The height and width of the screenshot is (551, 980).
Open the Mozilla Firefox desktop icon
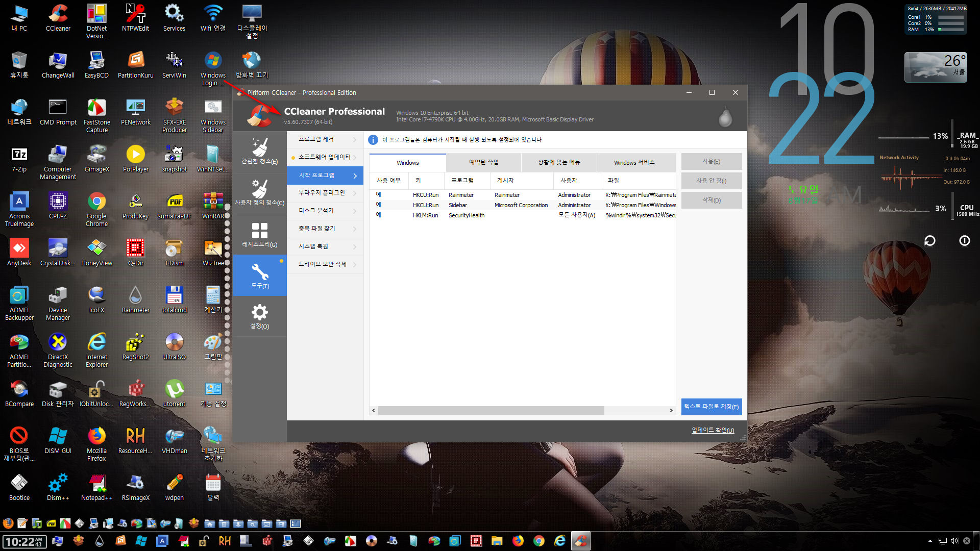(x=96, y=444)
